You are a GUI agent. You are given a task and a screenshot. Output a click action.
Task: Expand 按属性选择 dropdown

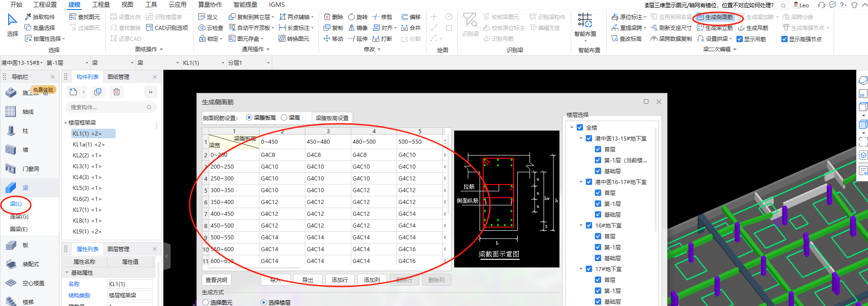coord(64,39)
